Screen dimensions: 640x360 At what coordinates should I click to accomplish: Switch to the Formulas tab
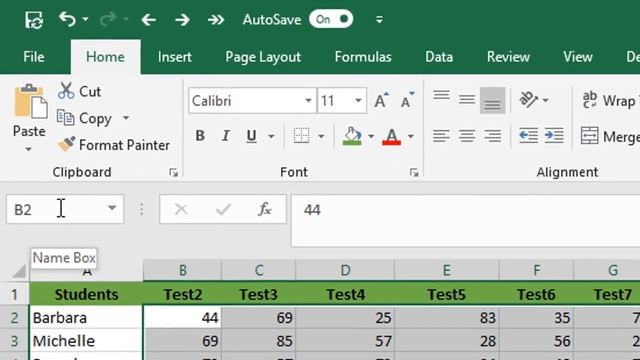tap(363, 57)
